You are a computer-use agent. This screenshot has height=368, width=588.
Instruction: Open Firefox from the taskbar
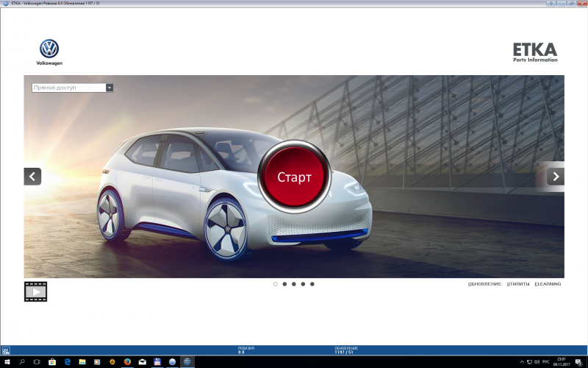pyautogui.click(x=126, y=362)
